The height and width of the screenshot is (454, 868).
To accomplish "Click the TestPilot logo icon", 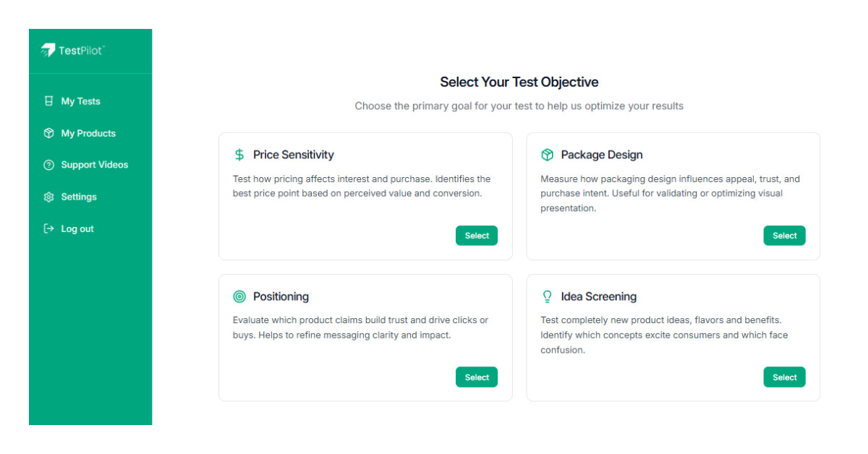I will click(49, 51).
